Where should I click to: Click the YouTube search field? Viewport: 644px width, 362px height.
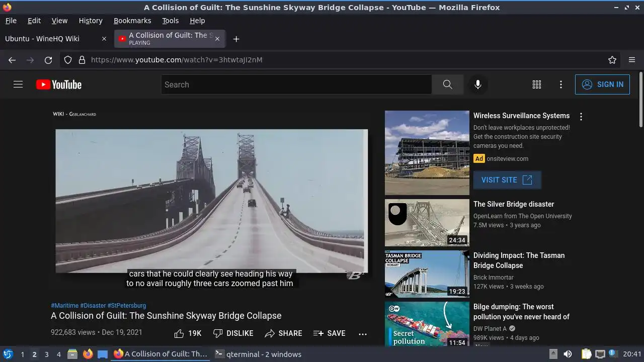(296, 84)
